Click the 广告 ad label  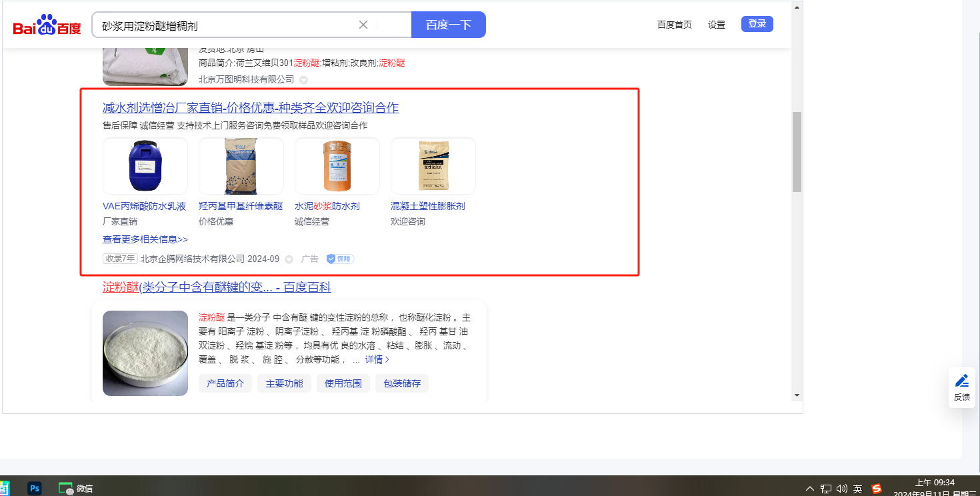click(310, 259)
